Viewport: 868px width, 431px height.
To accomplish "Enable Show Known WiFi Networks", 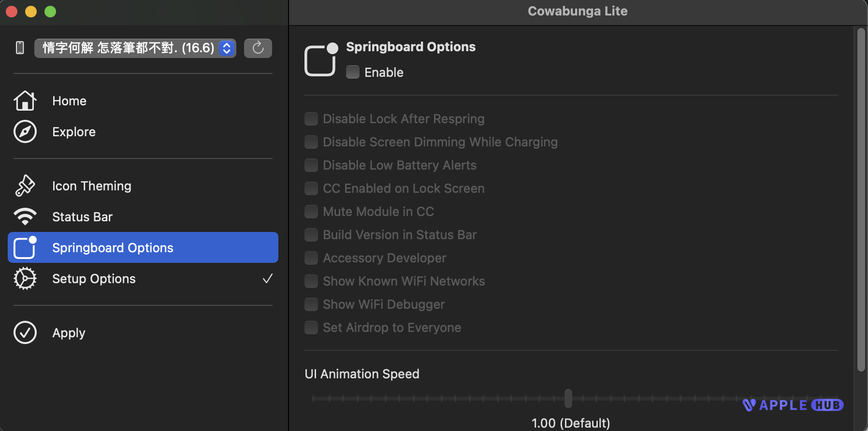I will (x=311, y=281).
